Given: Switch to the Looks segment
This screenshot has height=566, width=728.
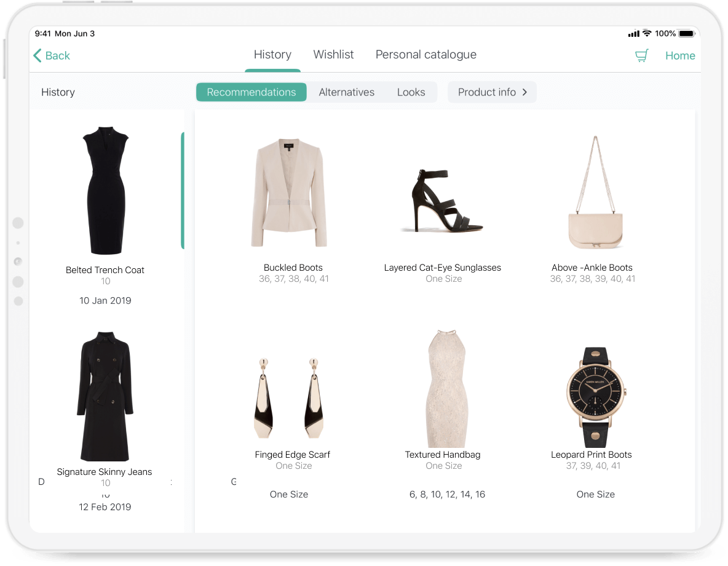Looking at the screenshot, I should (x=411, y=92).
